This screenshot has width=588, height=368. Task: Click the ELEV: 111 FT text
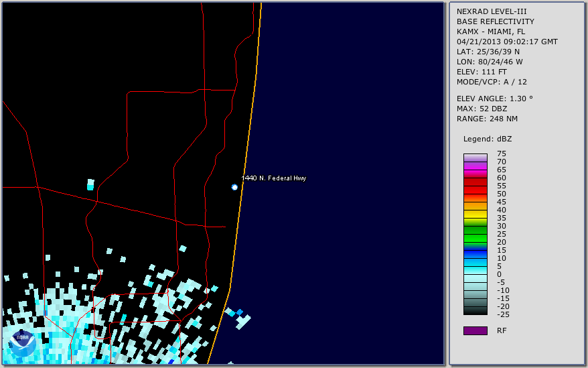482,72
